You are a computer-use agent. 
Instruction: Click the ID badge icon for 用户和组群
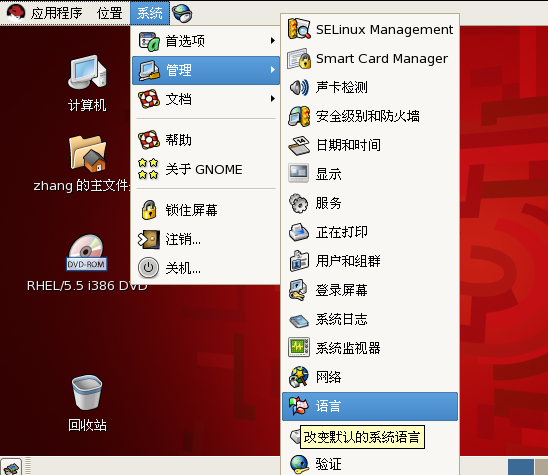[x=299, y=261]
